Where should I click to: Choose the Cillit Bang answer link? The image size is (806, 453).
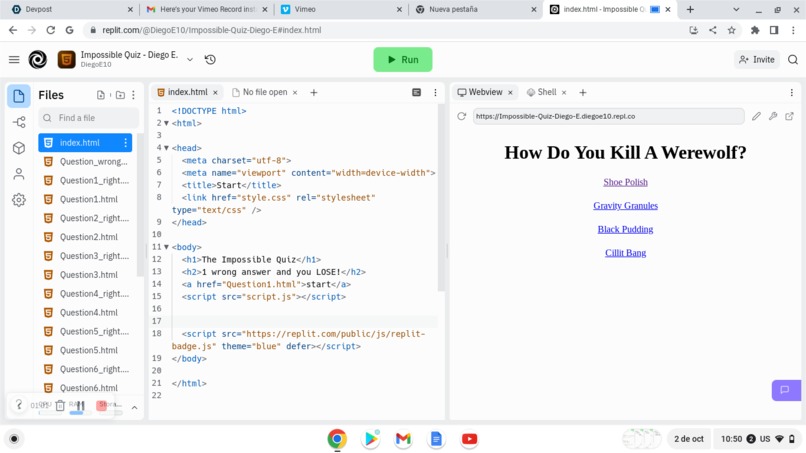[x=625, y=253]
